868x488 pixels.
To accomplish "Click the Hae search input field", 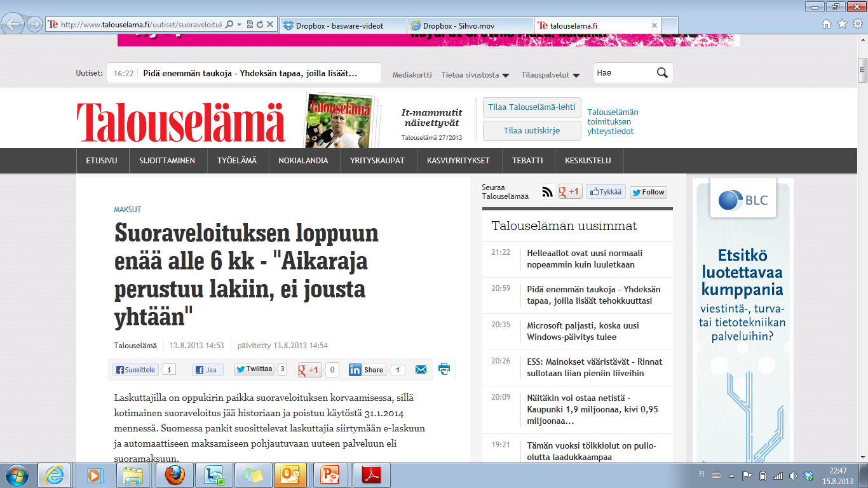I will tap(624, 72).
